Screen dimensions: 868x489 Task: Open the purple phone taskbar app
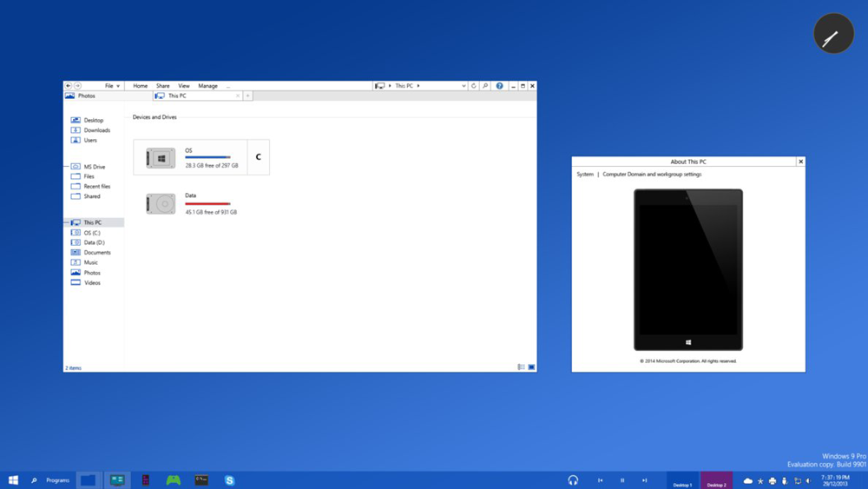[146, 480]
